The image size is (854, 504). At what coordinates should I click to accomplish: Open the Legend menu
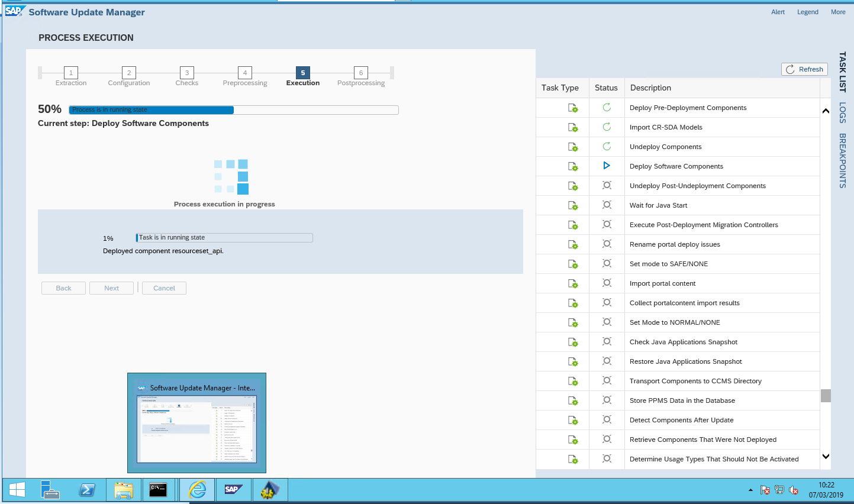pos(807,12)
